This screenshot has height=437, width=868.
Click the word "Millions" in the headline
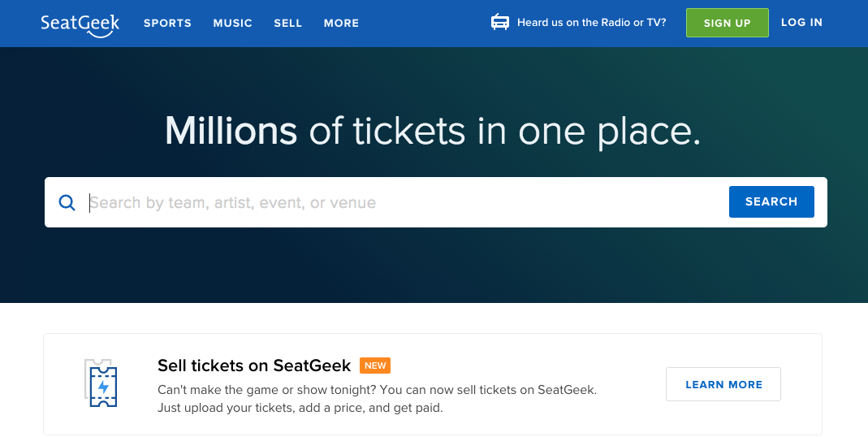(x=231, y=131)
